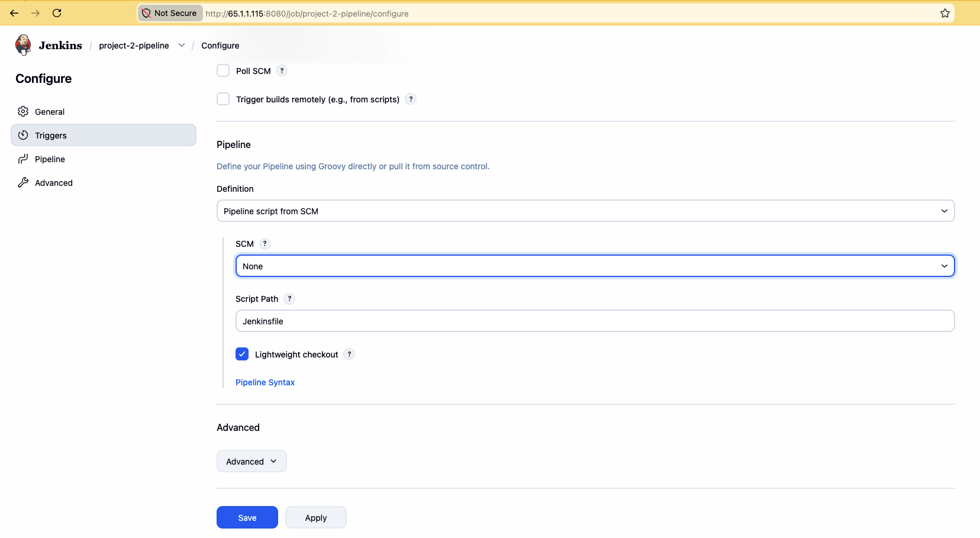The height and width of the screenshot is (538, 980).
Task: Click the browser forward arrow
Action: click(x=36, y=13)
